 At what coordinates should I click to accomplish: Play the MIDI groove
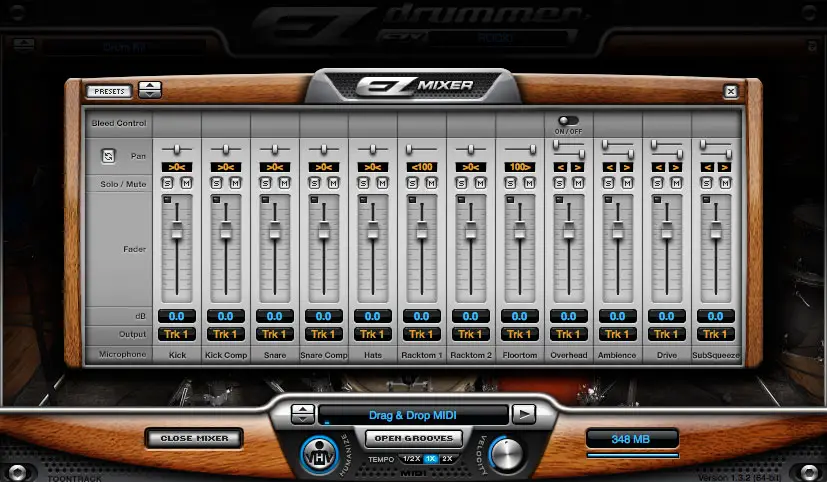(524, 414)
